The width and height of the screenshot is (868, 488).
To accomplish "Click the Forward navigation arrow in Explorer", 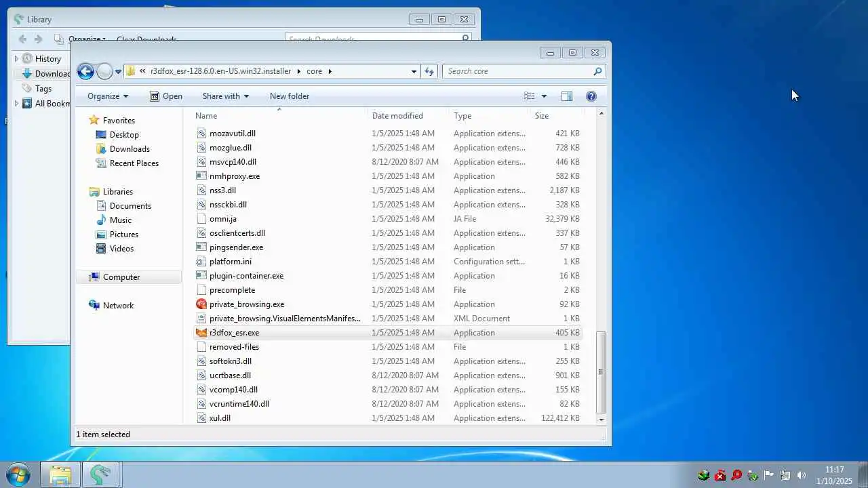I will 104,71.
